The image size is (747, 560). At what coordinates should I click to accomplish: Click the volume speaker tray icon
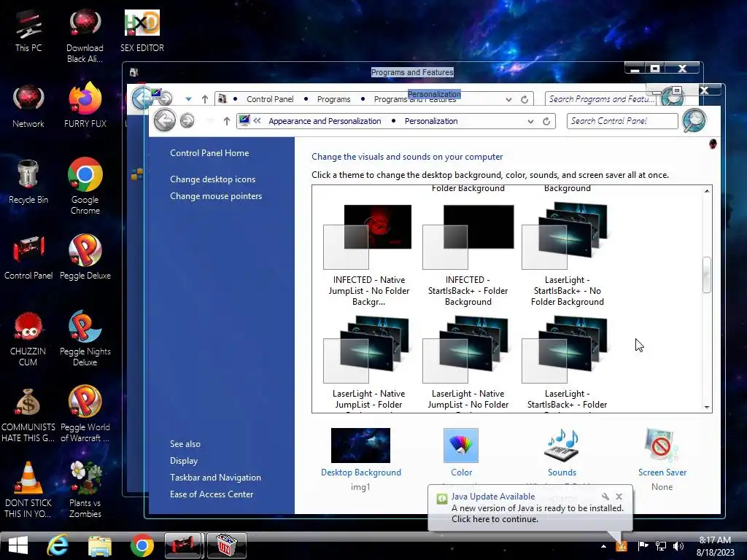click(678, 546)
